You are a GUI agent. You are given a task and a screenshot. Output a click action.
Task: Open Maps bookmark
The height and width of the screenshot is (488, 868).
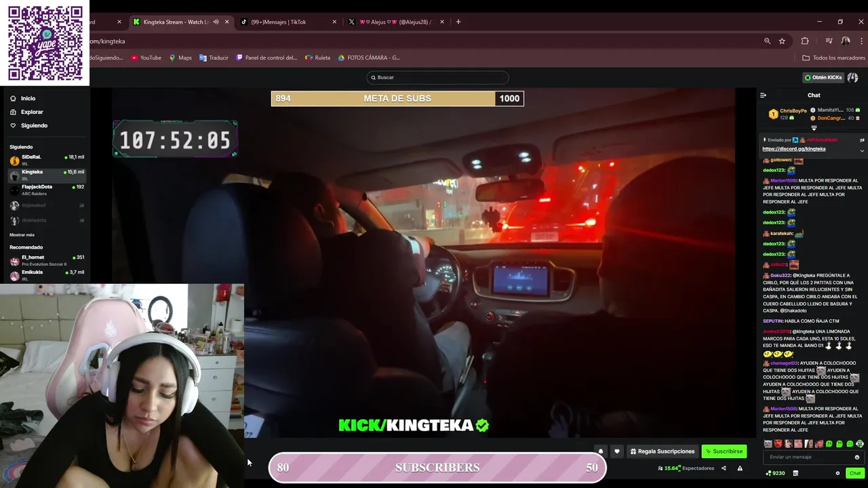pyautogui.click(x=180, y=58)
